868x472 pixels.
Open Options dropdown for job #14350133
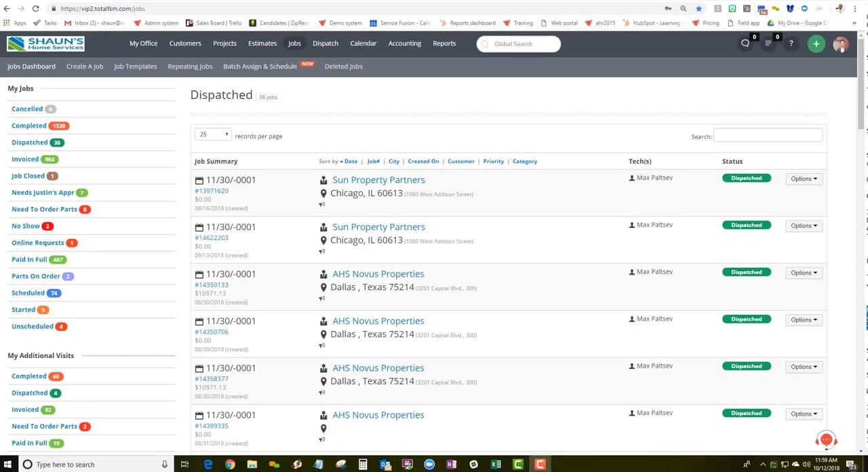click(804, 273)
